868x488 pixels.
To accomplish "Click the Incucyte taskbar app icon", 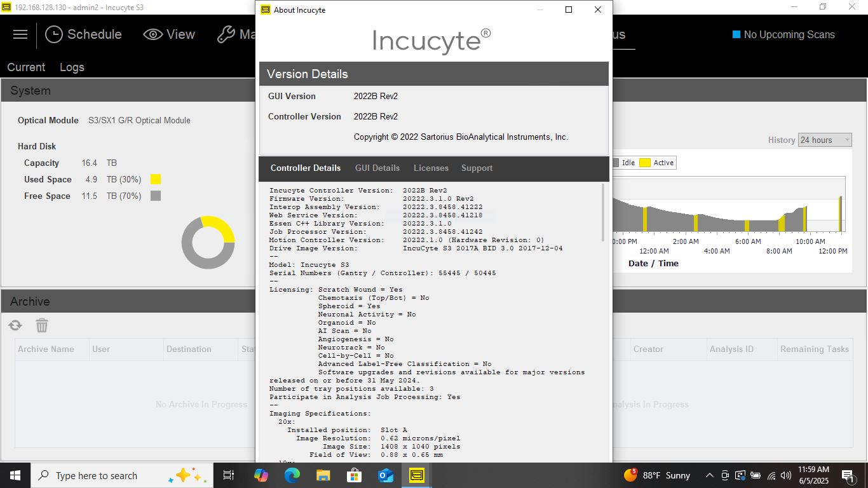I will pos(417,475).
